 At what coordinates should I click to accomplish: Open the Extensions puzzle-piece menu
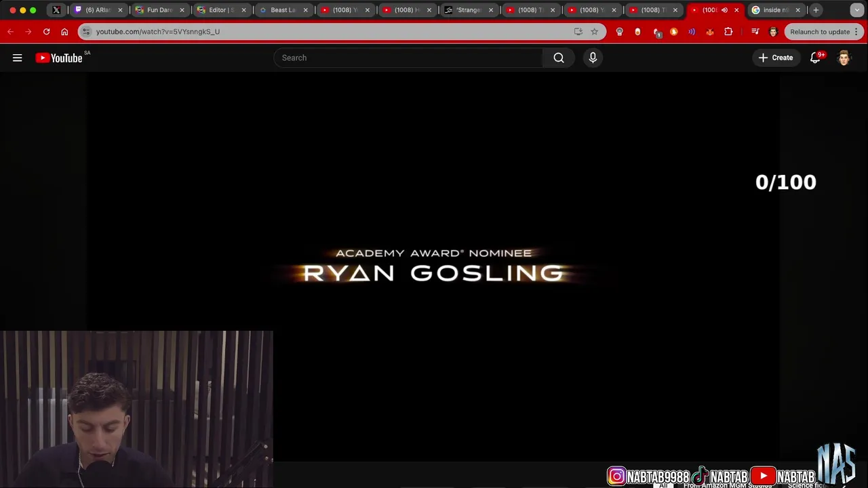[728, 32]
